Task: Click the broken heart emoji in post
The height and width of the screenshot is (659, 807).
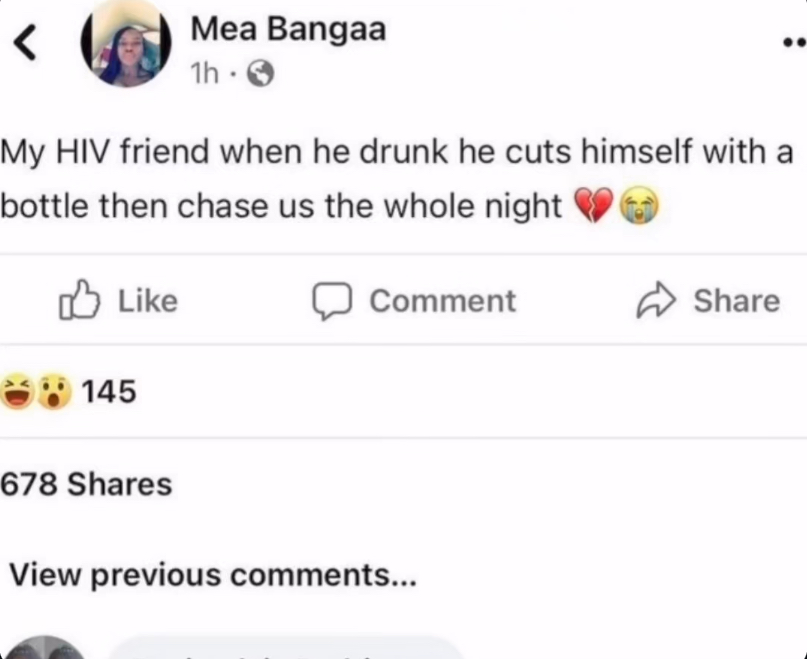Action: 592,207
